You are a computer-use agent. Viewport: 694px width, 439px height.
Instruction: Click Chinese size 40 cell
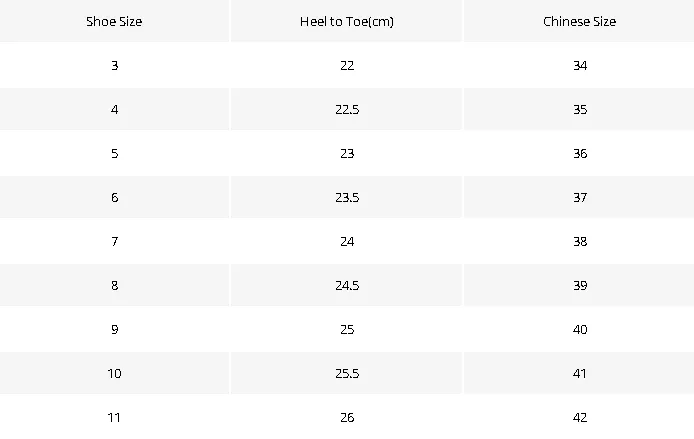[579, 330]
